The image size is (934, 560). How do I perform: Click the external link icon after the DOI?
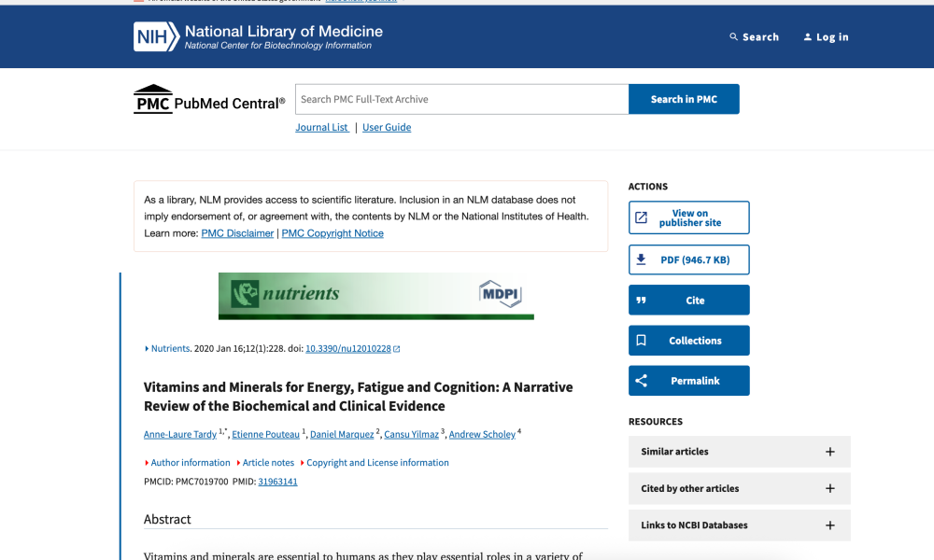397,349
